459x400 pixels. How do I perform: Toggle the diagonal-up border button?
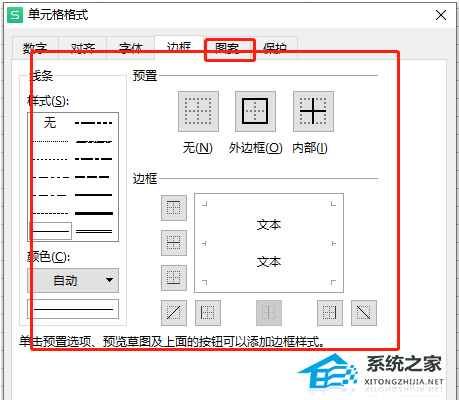(174, 313)
